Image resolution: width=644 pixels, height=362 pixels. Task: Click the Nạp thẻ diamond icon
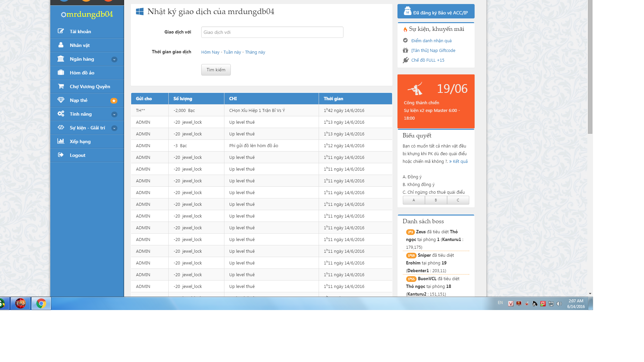61,100
